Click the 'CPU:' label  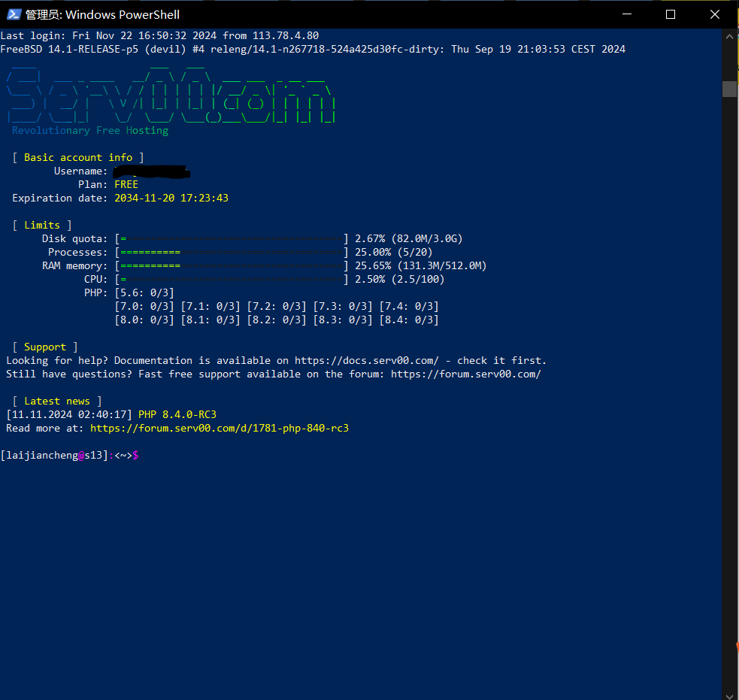point(95,280)
